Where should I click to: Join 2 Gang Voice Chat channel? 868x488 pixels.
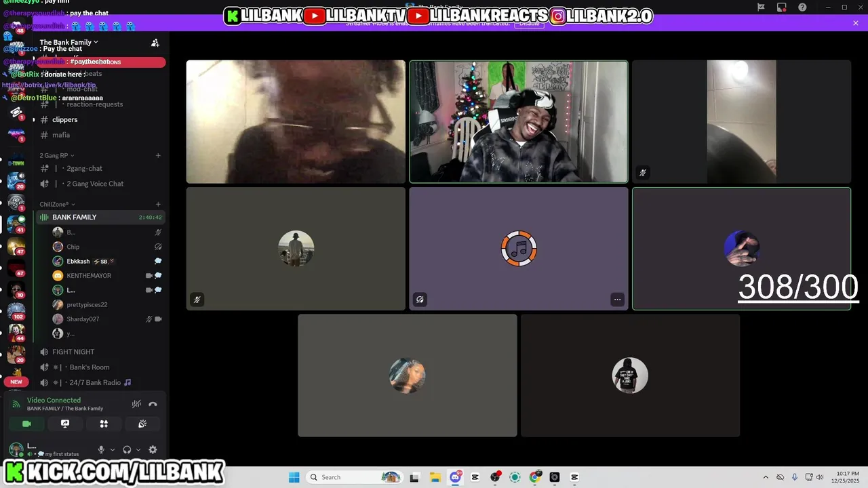[100, 184]
